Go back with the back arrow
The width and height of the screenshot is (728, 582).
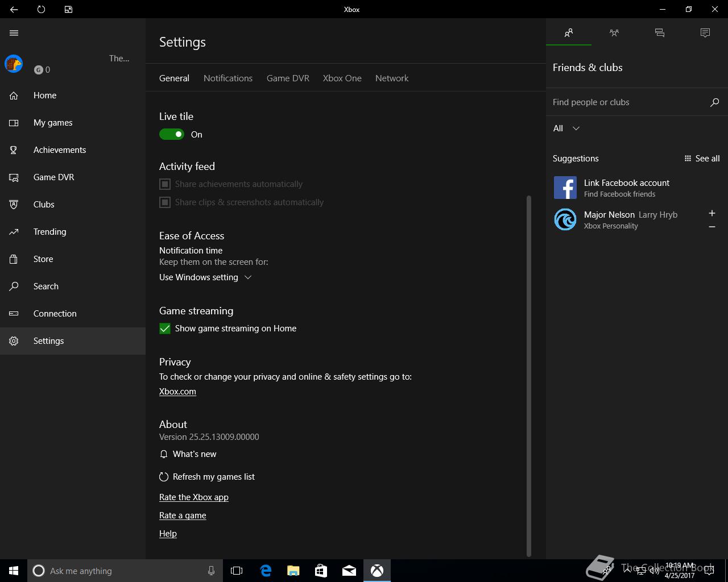click(14, 9)
